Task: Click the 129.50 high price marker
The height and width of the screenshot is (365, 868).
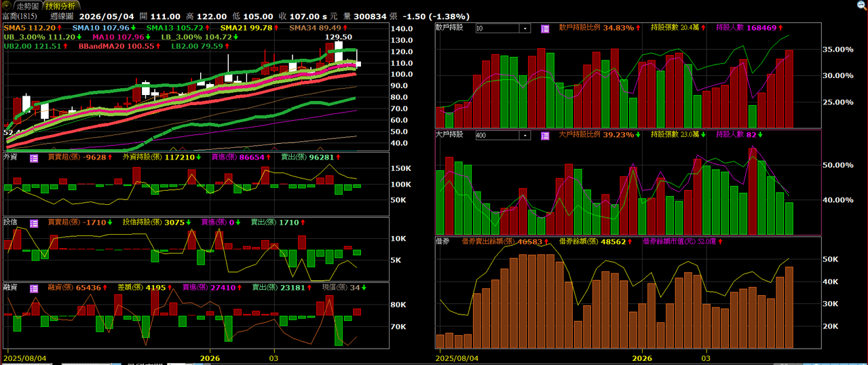Action: 339,37
